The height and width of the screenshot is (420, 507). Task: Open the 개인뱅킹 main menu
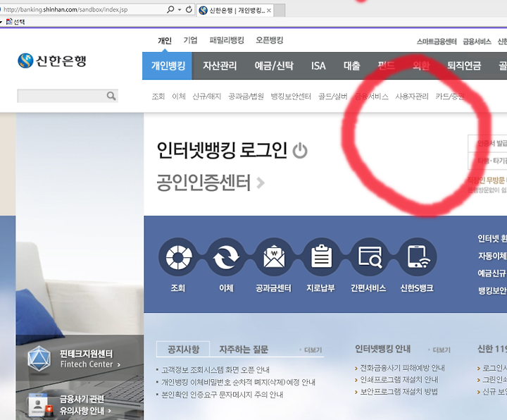click(167, 66)
